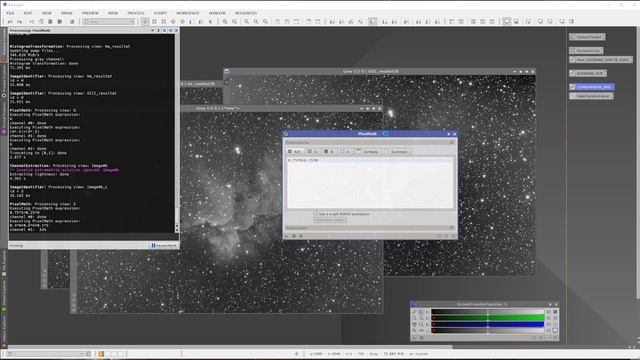This screenshot has width=640, height=360.
Task: Click the Zoom Out magnifier in toolbar
Action: pyautogui.click(x=235, y=21)
